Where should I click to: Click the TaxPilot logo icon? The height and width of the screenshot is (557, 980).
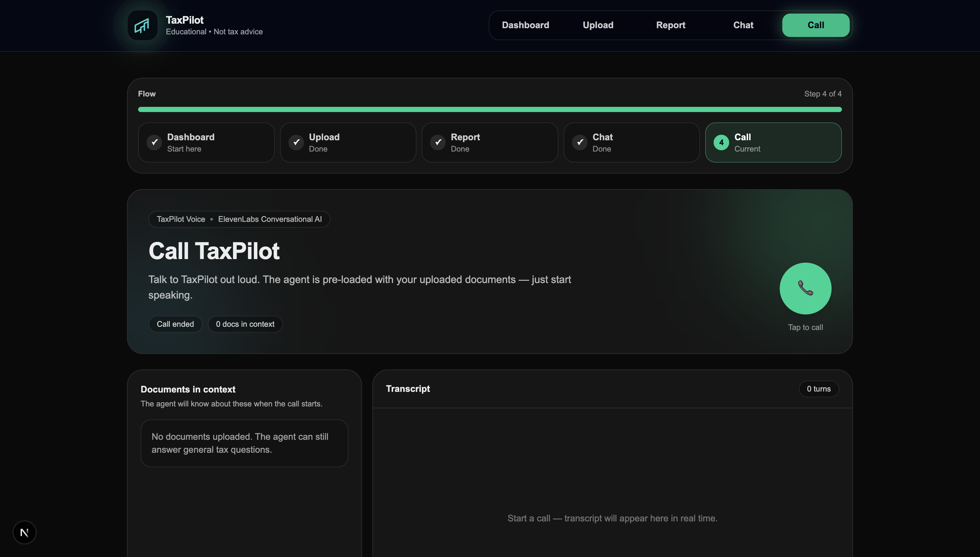142,25
